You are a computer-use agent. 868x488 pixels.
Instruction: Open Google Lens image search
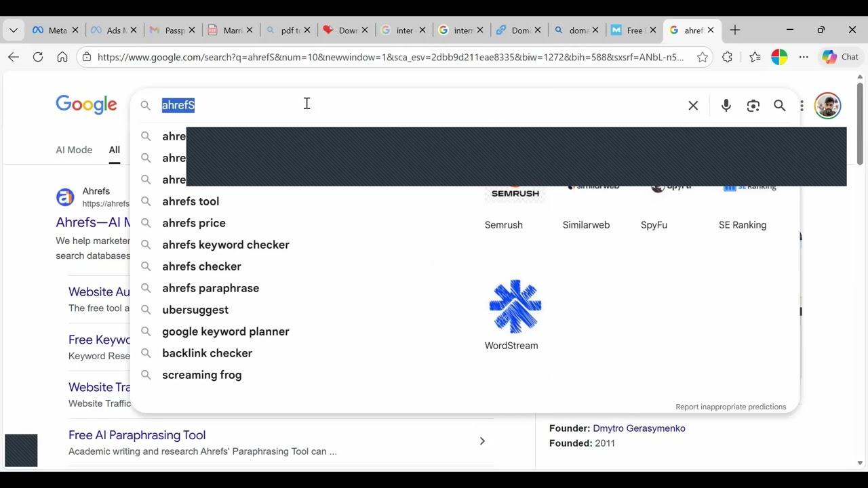click(x=753, y=106)
